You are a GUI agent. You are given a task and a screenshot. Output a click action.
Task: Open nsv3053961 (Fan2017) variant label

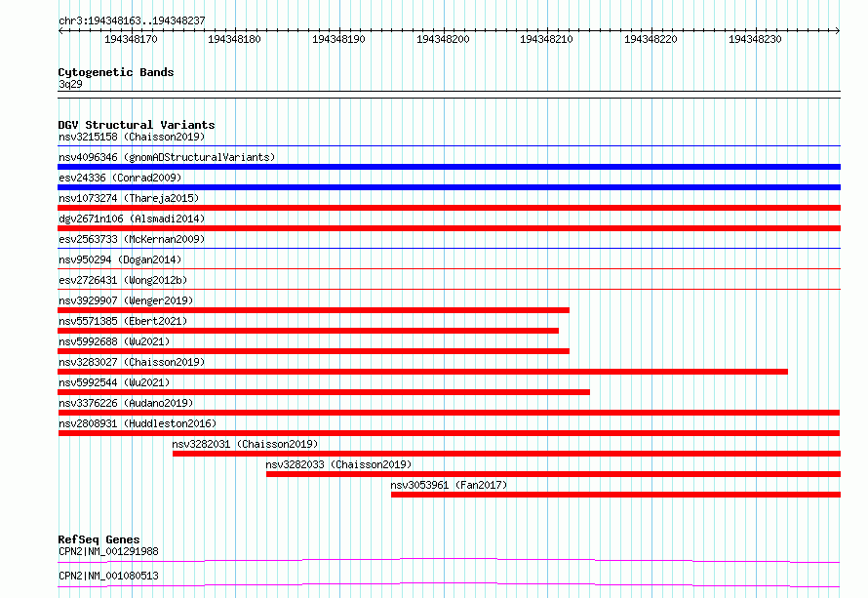click(x=449, y=485)
